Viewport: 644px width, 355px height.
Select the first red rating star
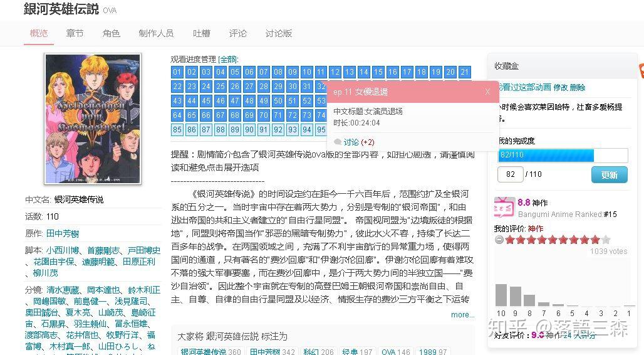tap(510, 240)
